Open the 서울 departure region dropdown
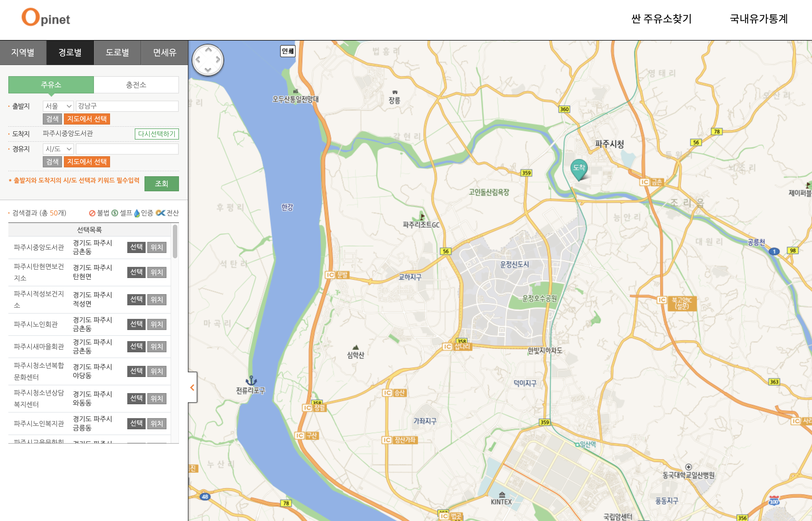812x521 pixels. (x=58, y=106)
